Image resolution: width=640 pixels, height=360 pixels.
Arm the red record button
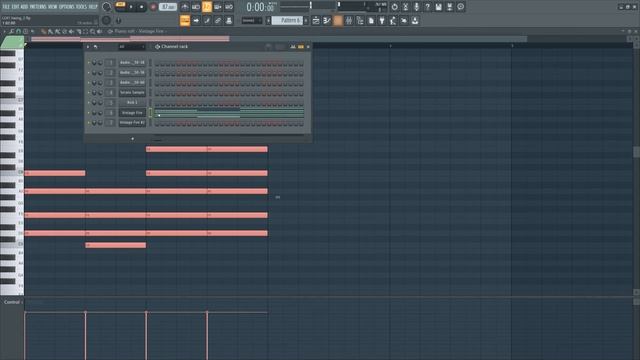pyautogui.click(x=153, y=7)
